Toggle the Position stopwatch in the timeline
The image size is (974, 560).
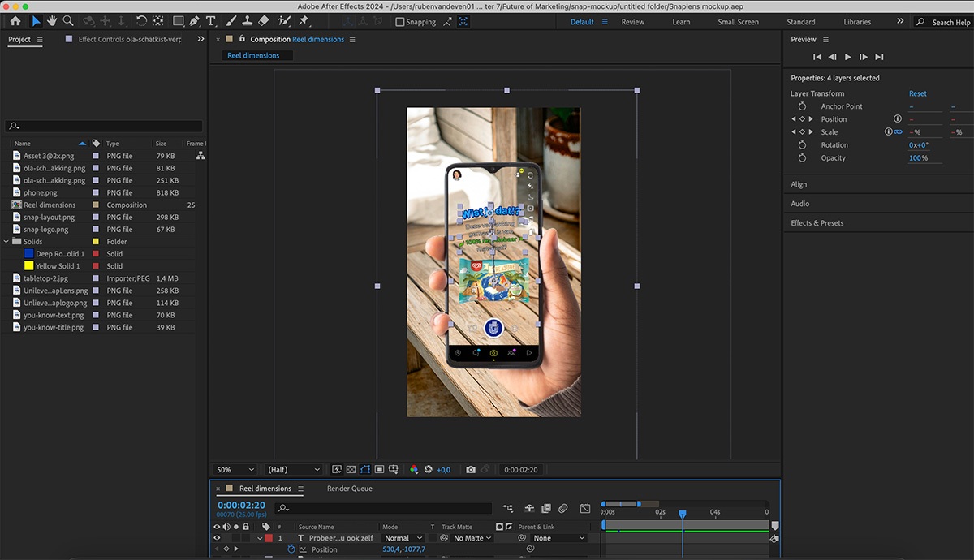click(291, 549)
